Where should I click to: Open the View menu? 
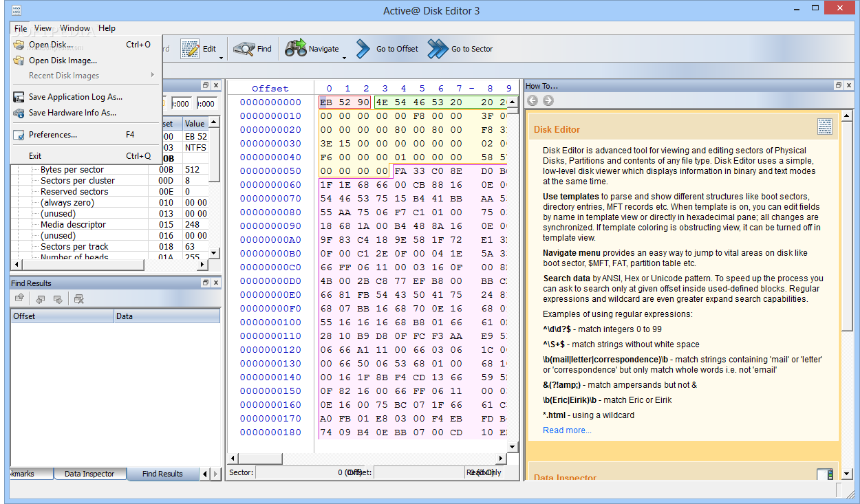click(x=43, y=28)
